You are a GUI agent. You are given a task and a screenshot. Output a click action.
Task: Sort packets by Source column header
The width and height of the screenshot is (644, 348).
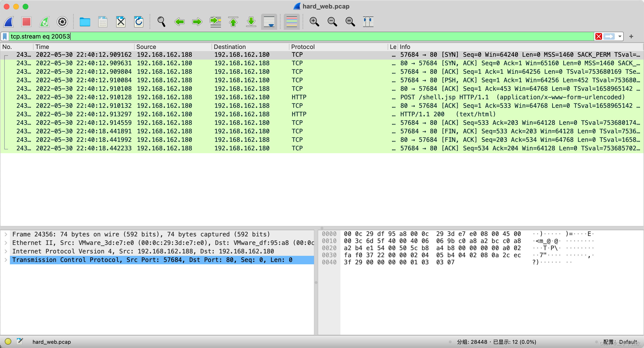pos(146,47)
